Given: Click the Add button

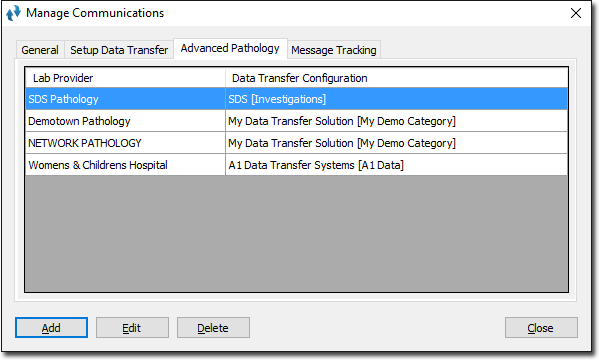Looking at the screenshot, I should coord(51,328).
